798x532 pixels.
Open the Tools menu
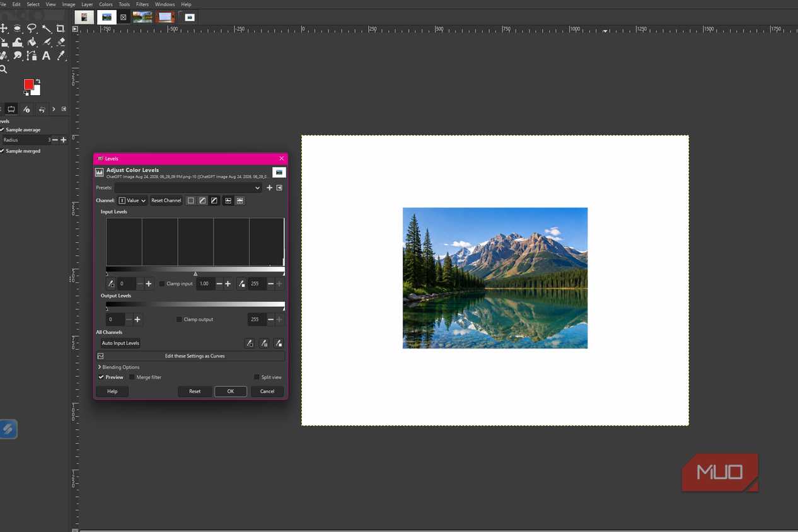tap(124, 4)
